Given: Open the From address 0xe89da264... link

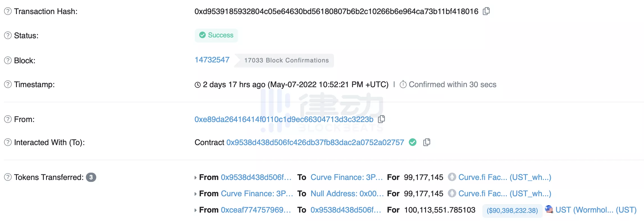Looking at the screenshot, I should coord(284,119).
